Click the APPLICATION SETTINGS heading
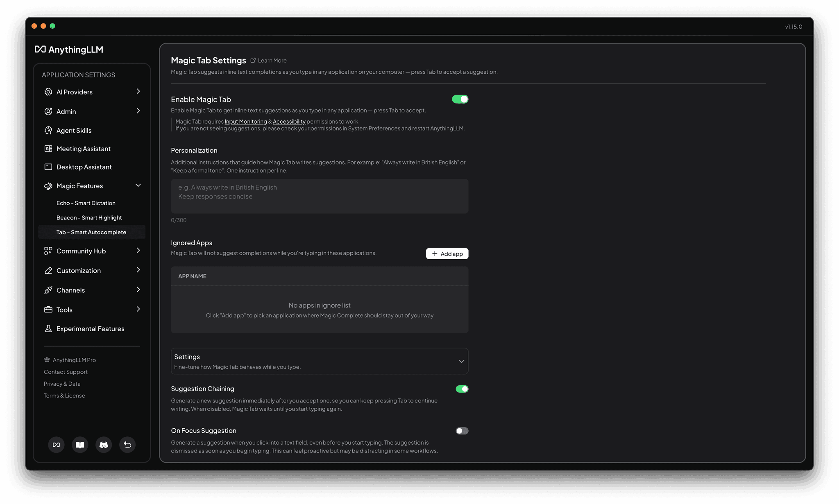 [78, 75]
